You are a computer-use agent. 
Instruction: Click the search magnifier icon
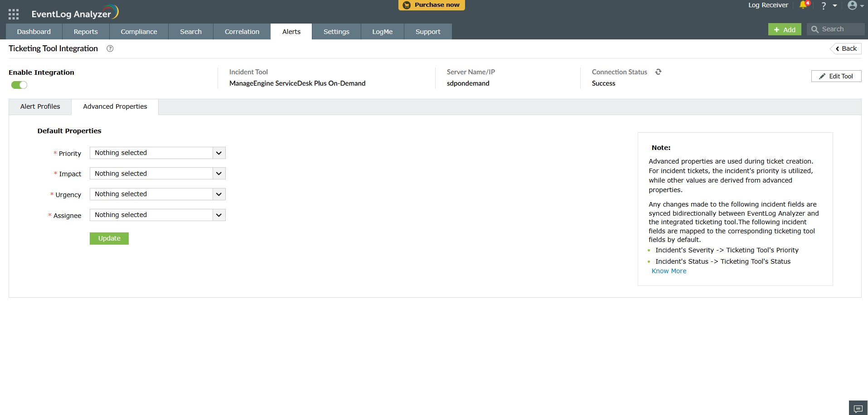(x=815, y=29)
